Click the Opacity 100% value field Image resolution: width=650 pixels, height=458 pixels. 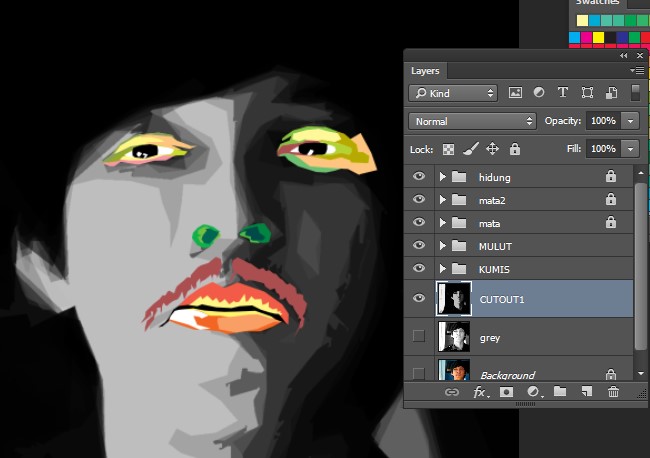point(604,121)
